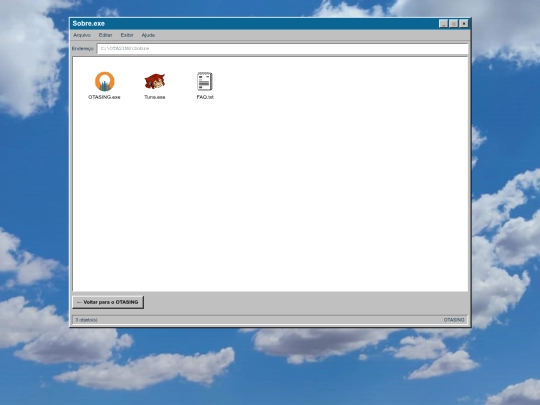Click the Tuna.exe file name label
The width and height of the screenshot is (540, 405).
pyautogui.click(x=155, y=97)
